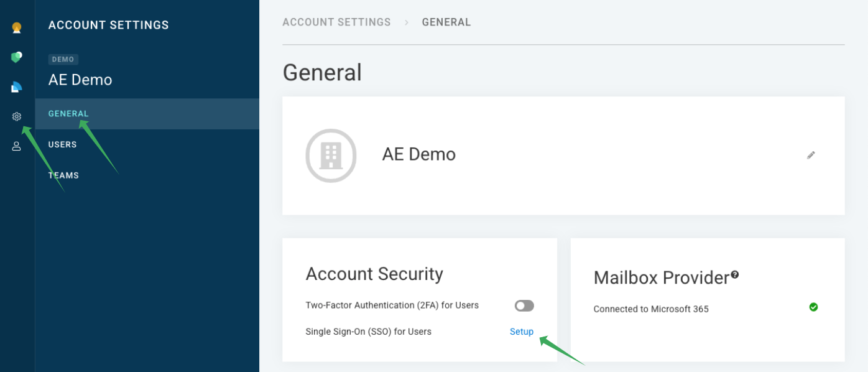The height and width of the screenshot is (372, 868).
Task: Click Connected to Microsoft 365 text
Action: [x=651, y=309]
